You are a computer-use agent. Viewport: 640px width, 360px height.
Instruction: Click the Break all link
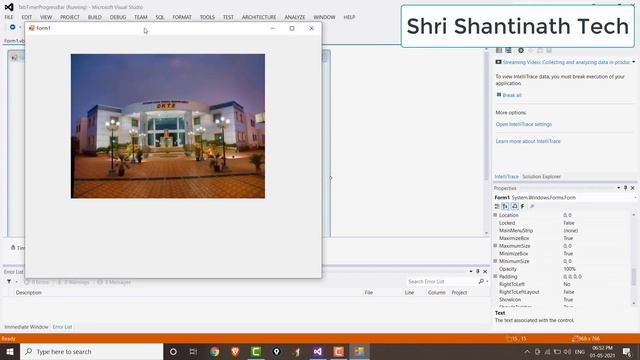coord(512,95)
